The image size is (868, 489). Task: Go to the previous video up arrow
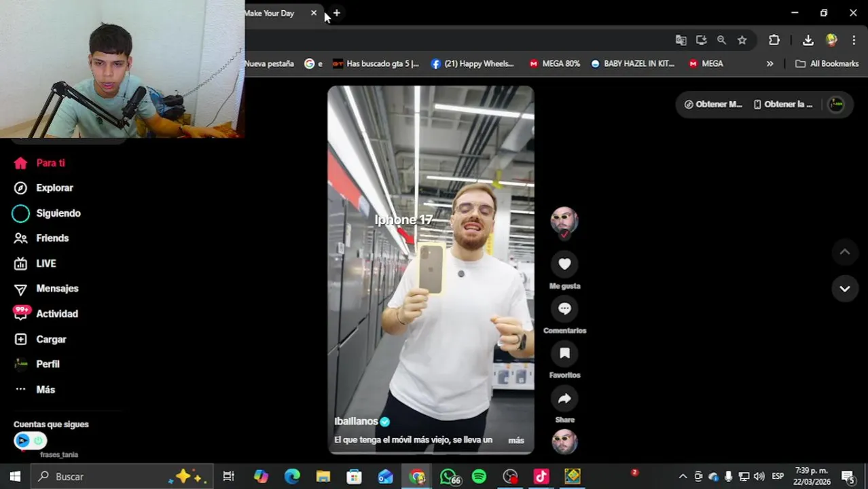845,252
